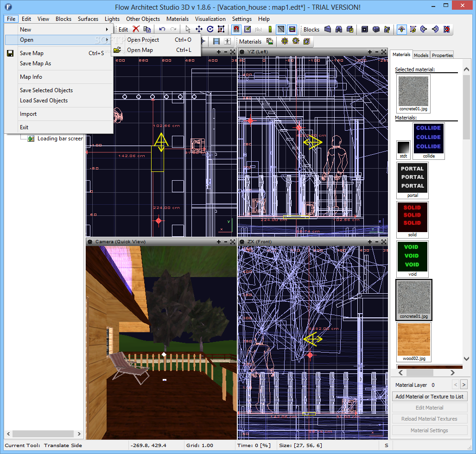
Task: Click the yellow move texture icon
Action: pyautogui.click(x=285, y=41)
